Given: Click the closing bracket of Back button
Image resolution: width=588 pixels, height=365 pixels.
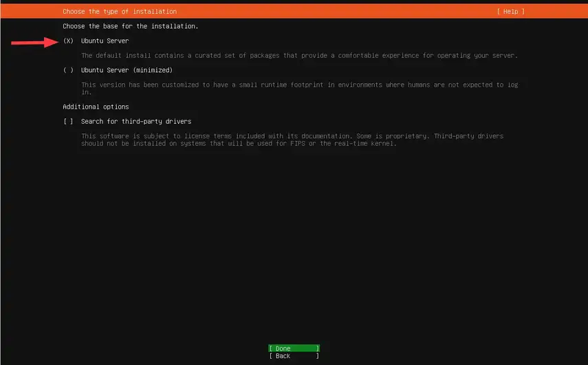Looking at the screenshot, I should point(318,356).
